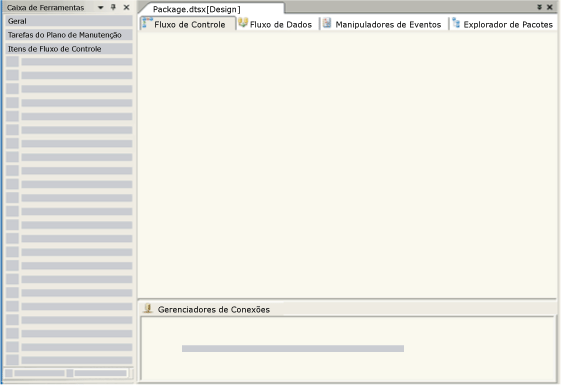Image resolution: width=561 pixels, height=385 pixels.
Task: Open the Caixa de Ferramentas dropdown arrow
Action: (x=101, y=8)
